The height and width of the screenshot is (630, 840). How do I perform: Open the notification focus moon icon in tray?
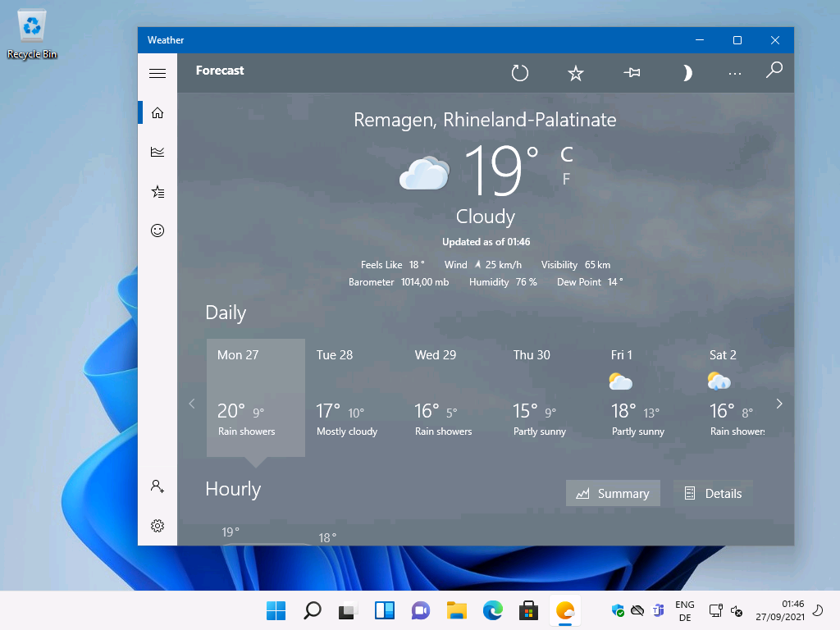pyautogui.click(x=818, y=610)
